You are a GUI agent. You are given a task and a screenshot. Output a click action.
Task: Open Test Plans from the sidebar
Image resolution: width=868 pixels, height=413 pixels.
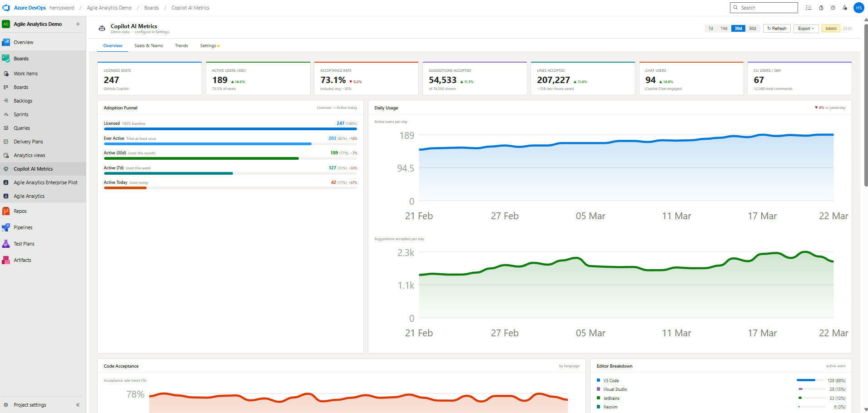click(x=24, y=244)
